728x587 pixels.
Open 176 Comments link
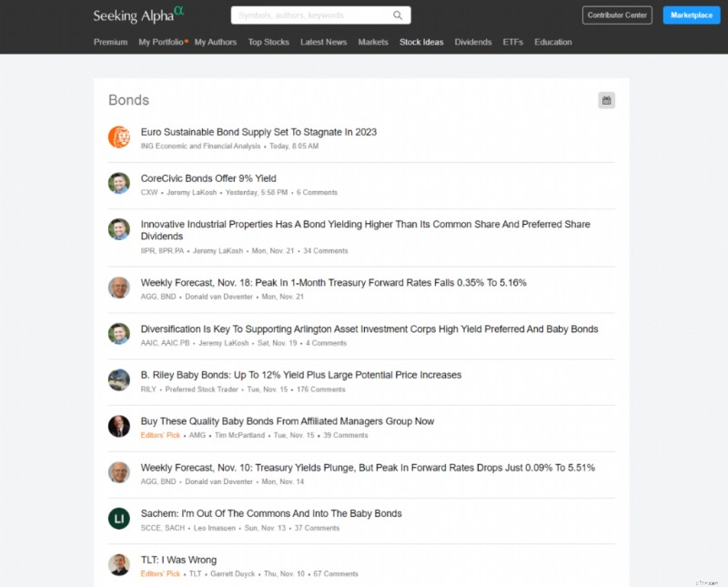click(321, 390)
